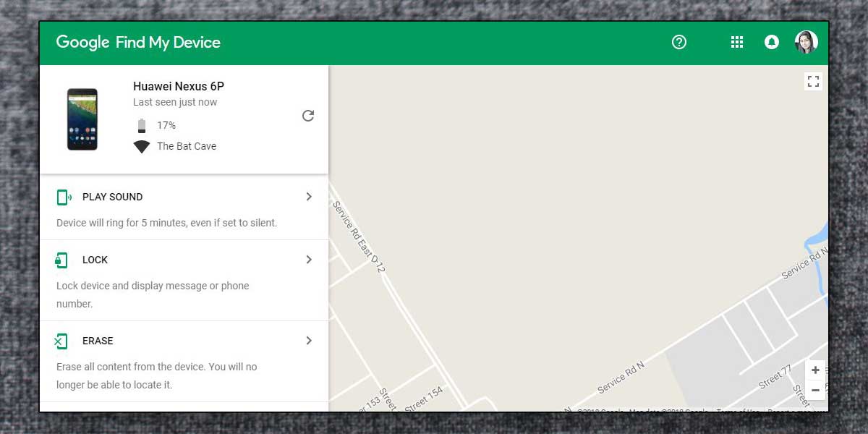Viewport: 868px width, 434px height.
Task: Open the notifications bell
Action: click(772, 42)
